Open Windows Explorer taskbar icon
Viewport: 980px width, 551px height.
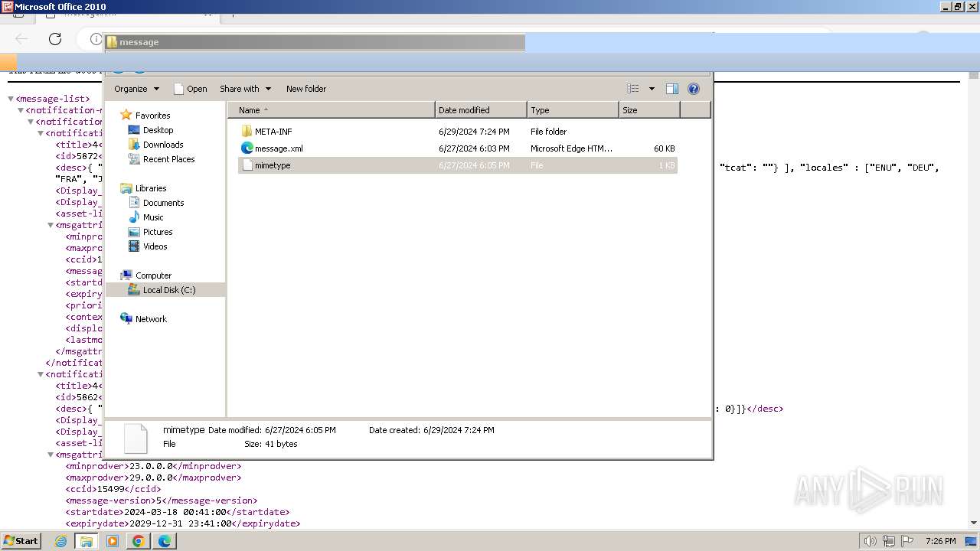(x=87, y=541)
